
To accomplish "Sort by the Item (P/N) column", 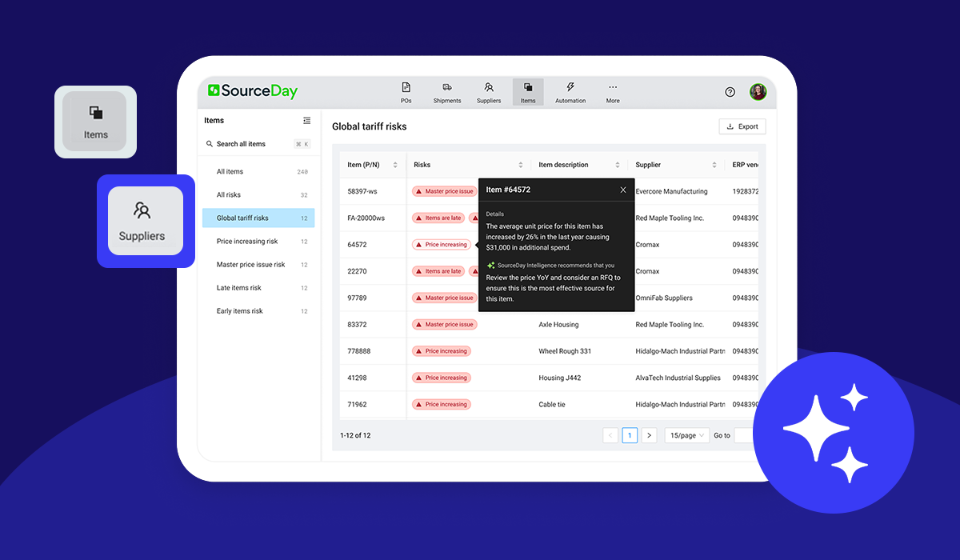I will (x=395, y=165).
